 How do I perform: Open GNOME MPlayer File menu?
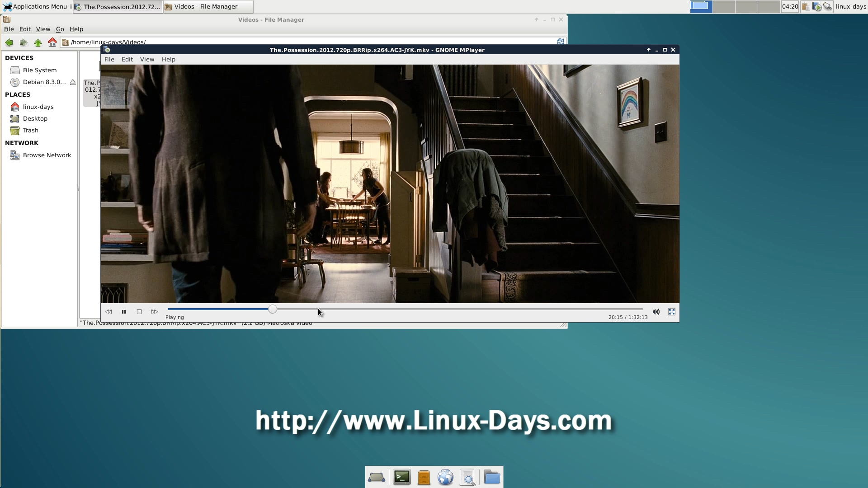(109, 59)
